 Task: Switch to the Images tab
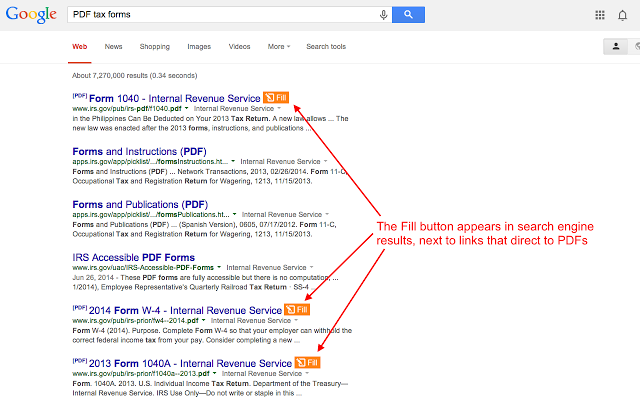(x=199, y=47)
